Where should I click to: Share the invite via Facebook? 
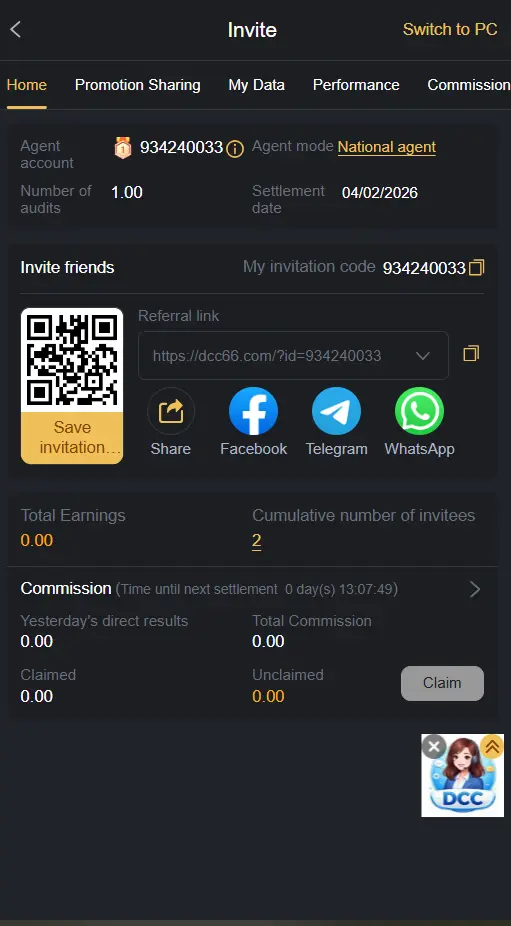point(253,411)
